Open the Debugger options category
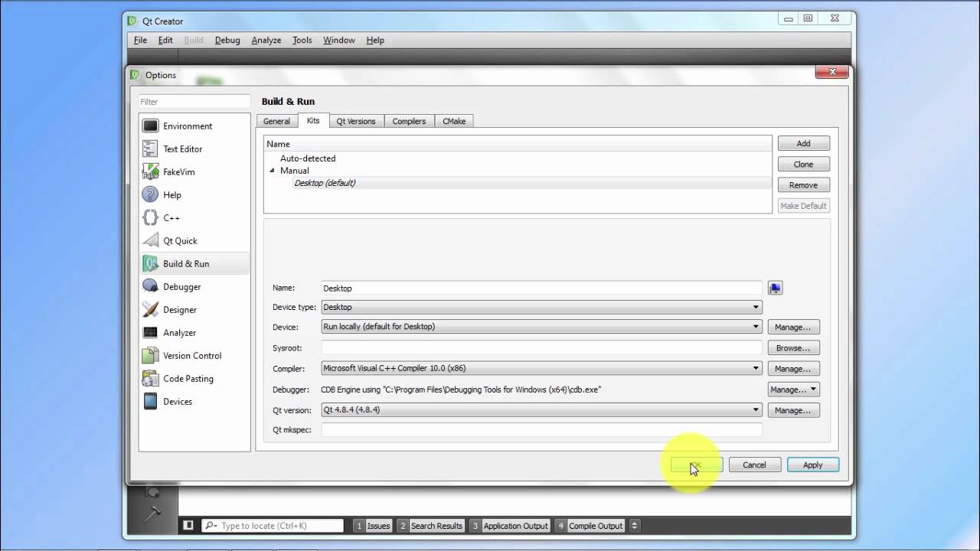Viewport: 980px width, 551px height. (x=194, y=287)
